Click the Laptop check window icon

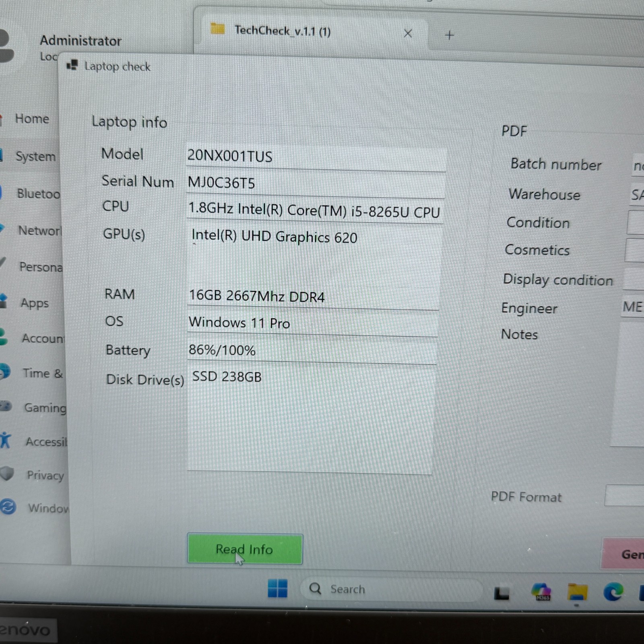[x=72, y=65]
